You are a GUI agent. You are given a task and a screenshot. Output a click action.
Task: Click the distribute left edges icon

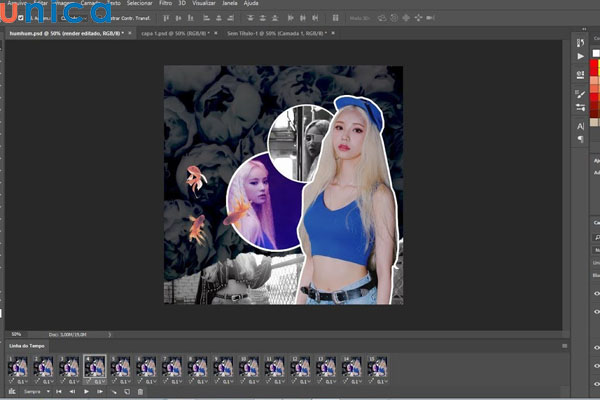[290, 18]
